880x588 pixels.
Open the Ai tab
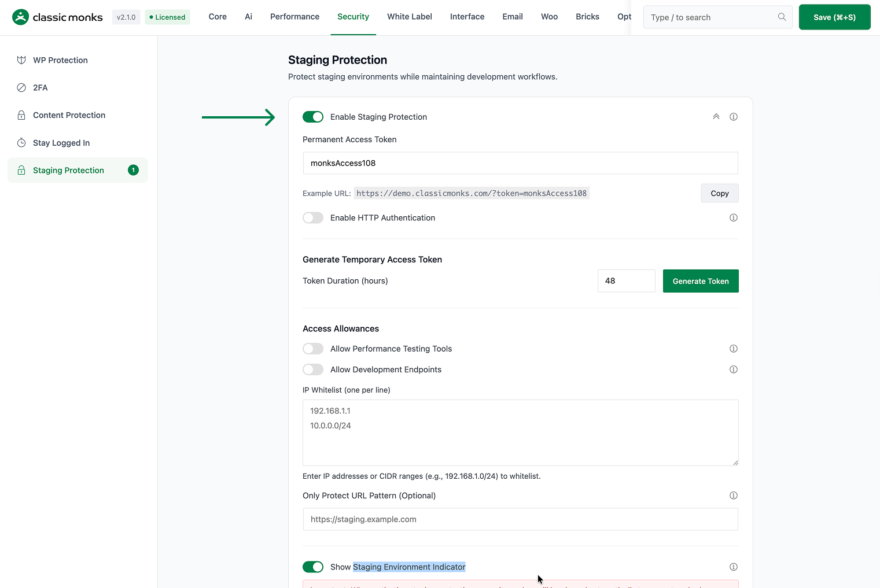[249, 17]
